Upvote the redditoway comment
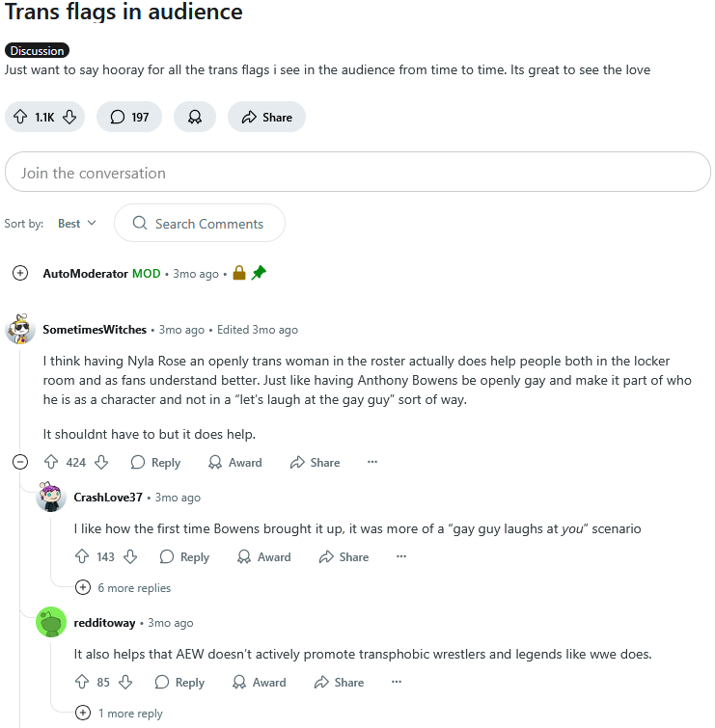This screenshot has width=715, height=728. point(82,682)
